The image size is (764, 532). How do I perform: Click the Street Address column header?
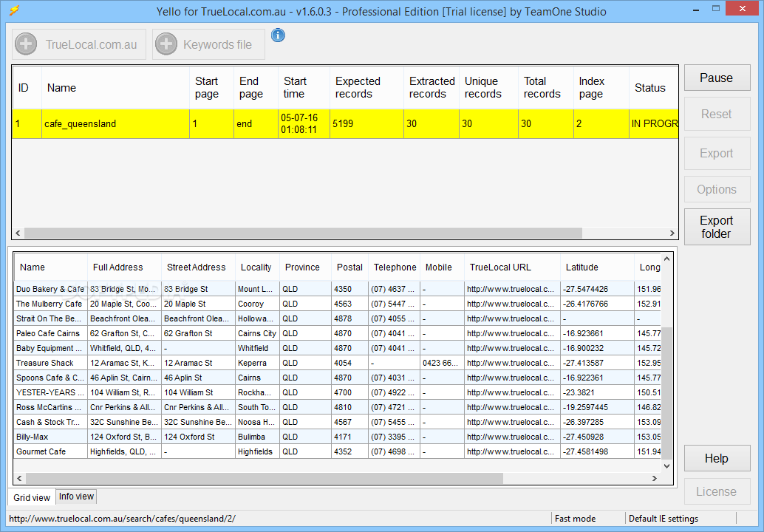[x=198, y=267]
